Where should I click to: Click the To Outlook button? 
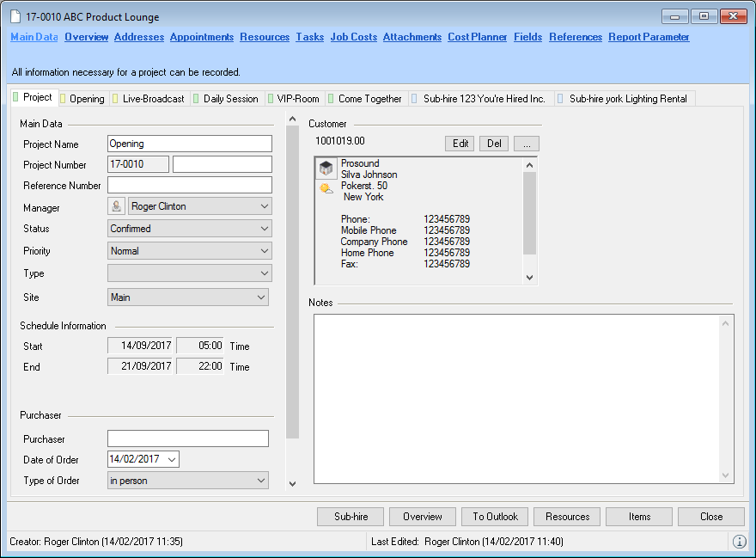496,517
